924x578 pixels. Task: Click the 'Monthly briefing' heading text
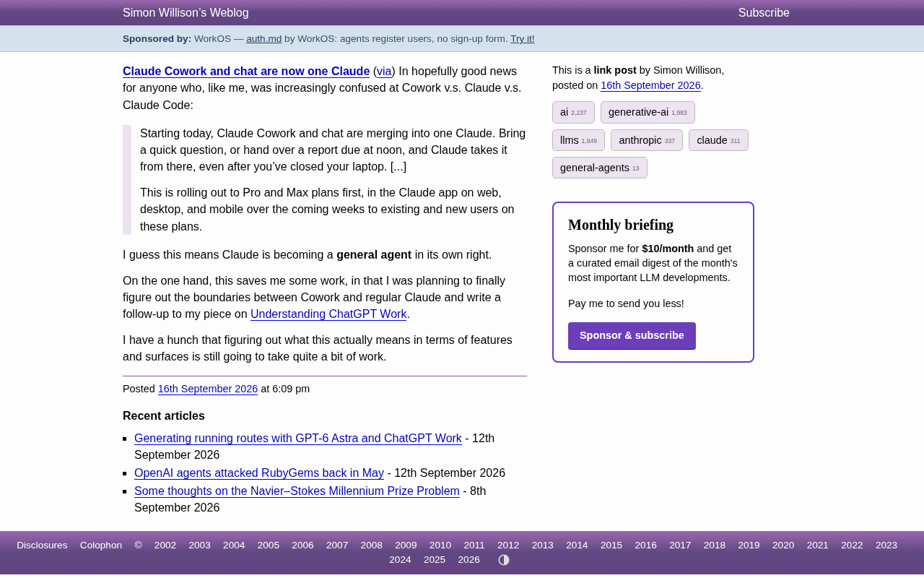pyautogui.click(x=621, y=225)
